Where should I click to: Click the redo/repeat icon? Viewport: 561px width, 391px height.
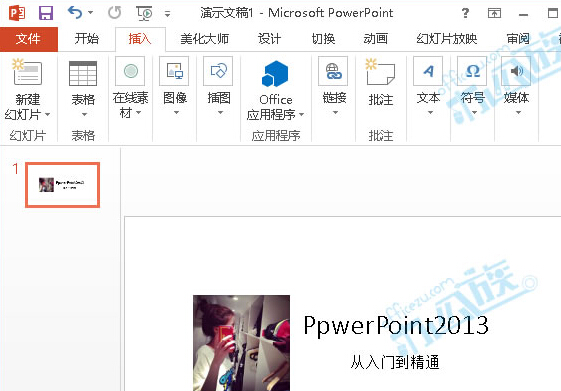point(114,13)
